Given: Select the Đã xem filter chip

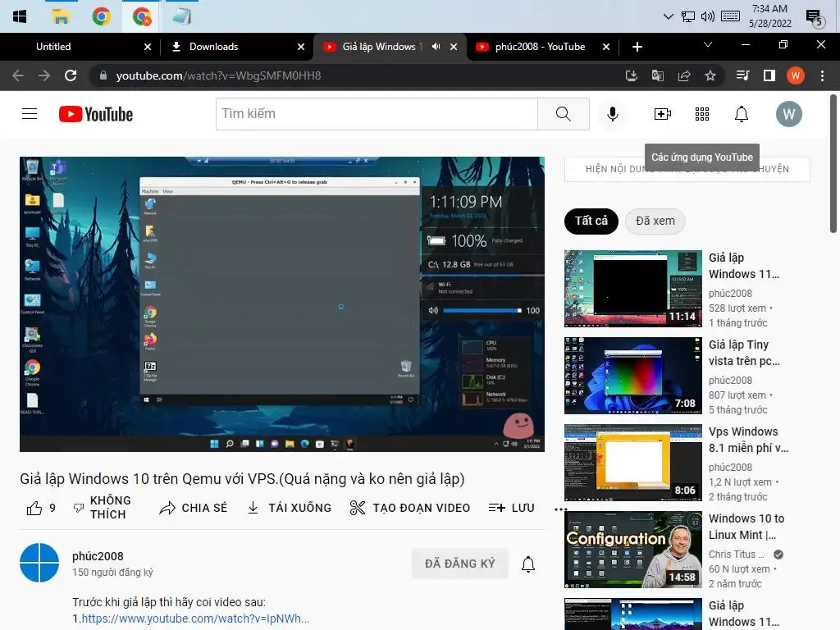Looking at the screenshot, I should (x=655, y=221).
